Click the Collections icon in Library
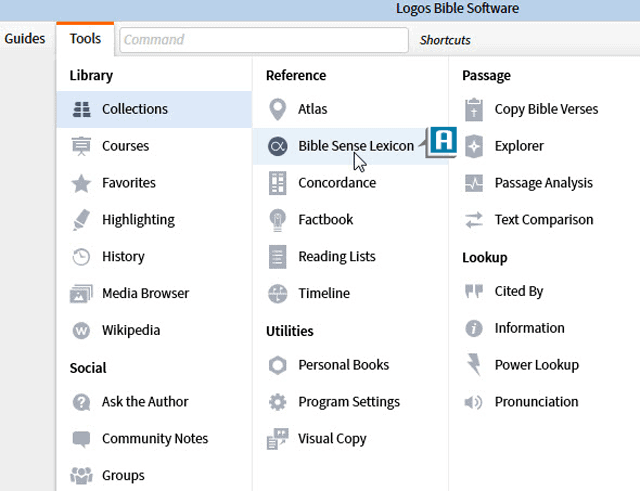The image size is (640, 491). click(82, 110)
